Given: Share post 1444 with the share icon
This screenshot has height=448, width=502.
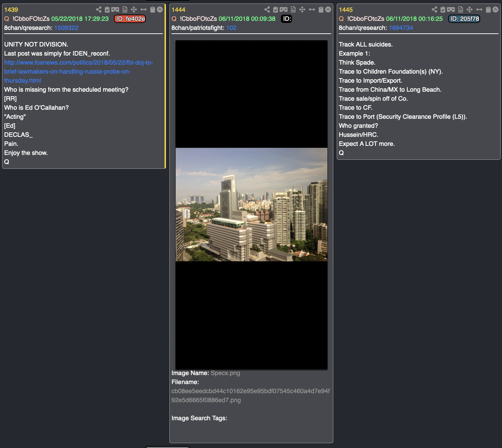Looking at the screenshot, I should click(x=267, y=10).
